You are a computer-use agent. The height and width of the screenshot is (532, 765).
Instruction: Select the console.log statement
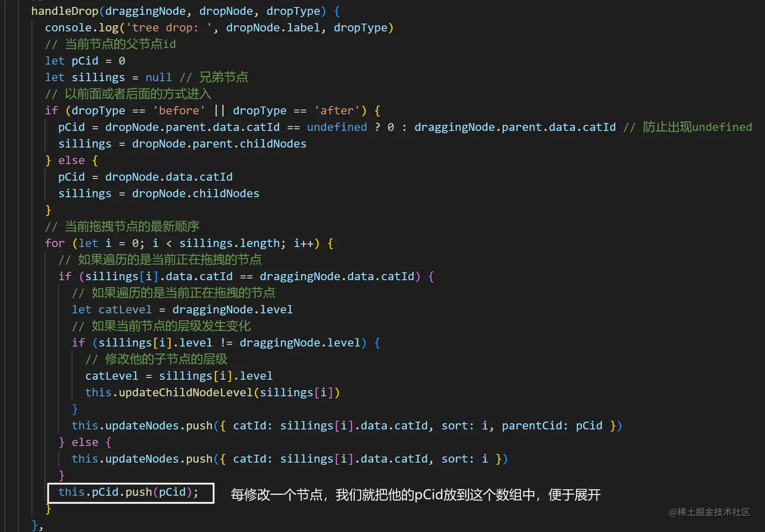(218, 27)
